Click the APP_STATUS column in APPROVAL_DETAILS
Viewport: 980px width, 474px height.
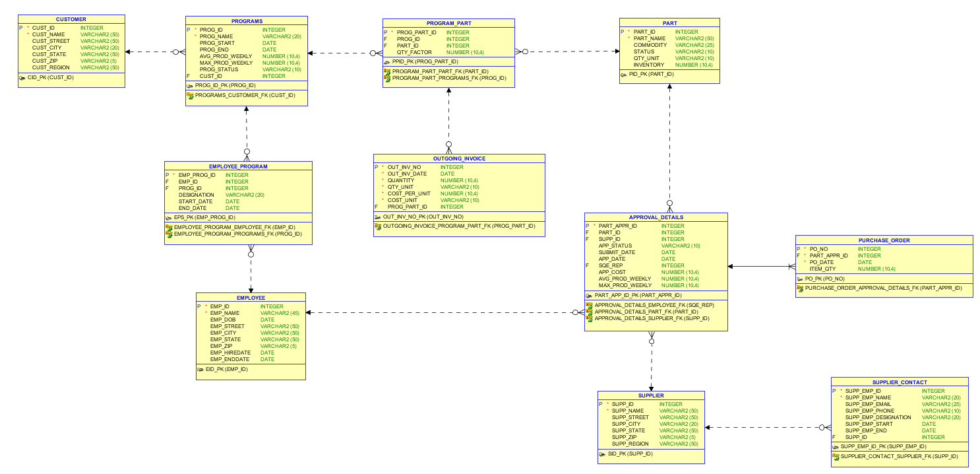(615, 246)
